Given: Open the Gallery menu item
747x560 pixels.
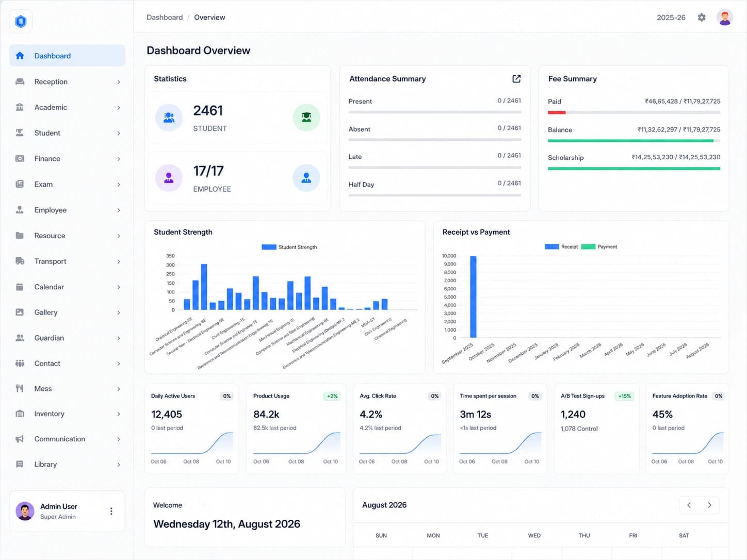Looking at the screenshot, I should coord(67,312).
